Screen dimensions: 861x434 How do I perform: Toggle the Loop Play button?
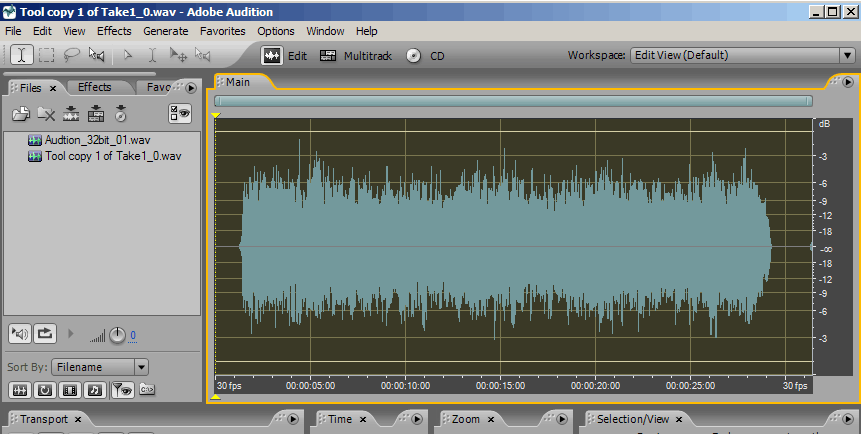[x=45, y=333]
